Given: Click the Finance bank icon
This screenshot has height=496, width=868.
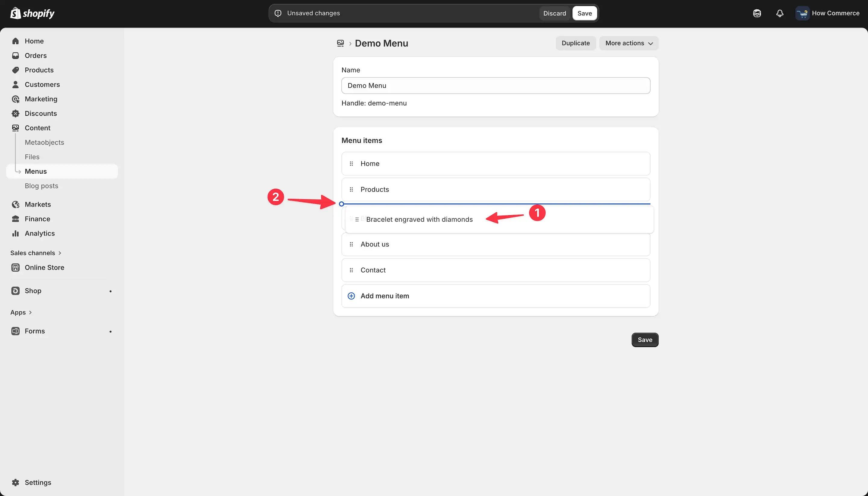Looking at the screenshot, I should 15,219.
